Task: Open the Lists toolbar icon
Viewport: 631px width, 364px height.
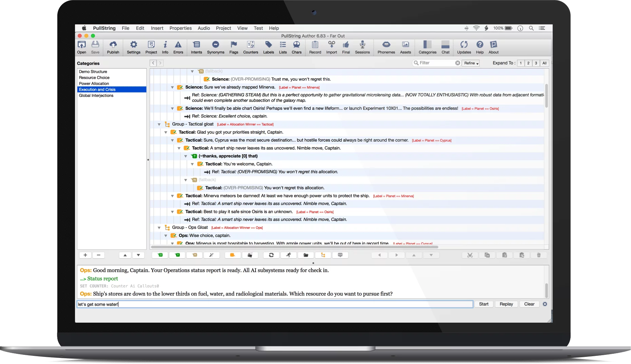Action: (x=283, y=47)
